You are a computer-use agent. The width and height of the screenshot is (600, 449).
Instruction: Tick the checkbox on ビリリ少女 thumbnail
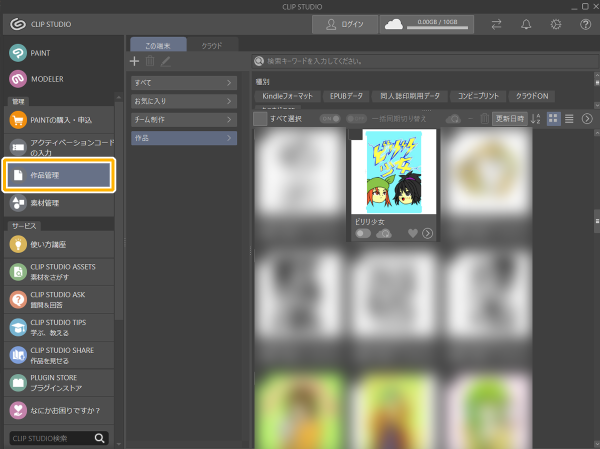pos(356,134)
